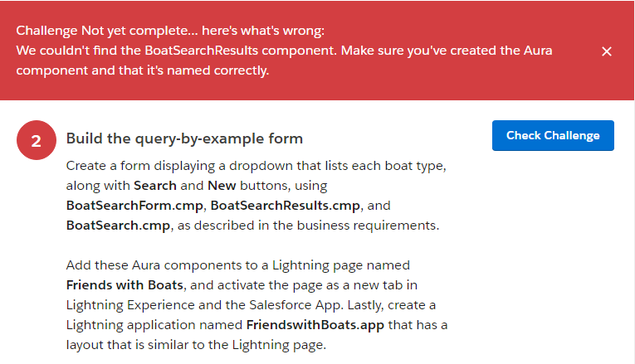The width and height of the screenshot is (635, 364).
Task: Click the text "BoatSearchForm.cmp"
Action: [134, 206]
